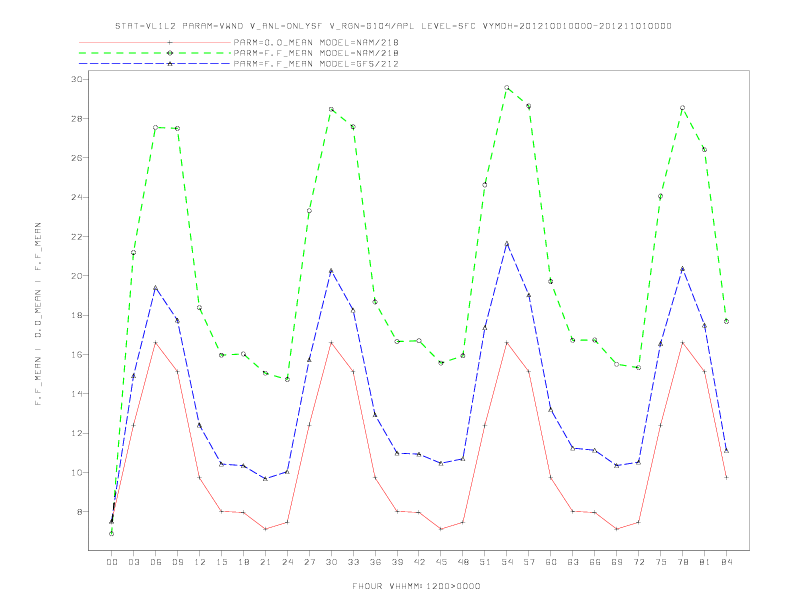Click the x-axis title FHOUR VHHMM
This screenshot has height=612, width=792.
(x=416, y=586)
